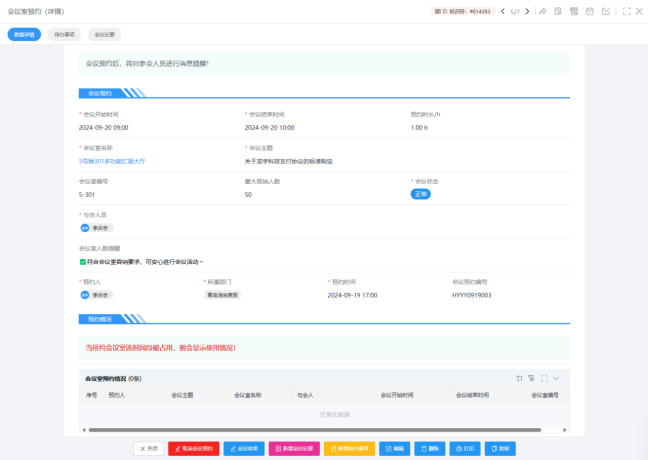Go to the next record arrow
648x460 pixels.
coord(527,12)
